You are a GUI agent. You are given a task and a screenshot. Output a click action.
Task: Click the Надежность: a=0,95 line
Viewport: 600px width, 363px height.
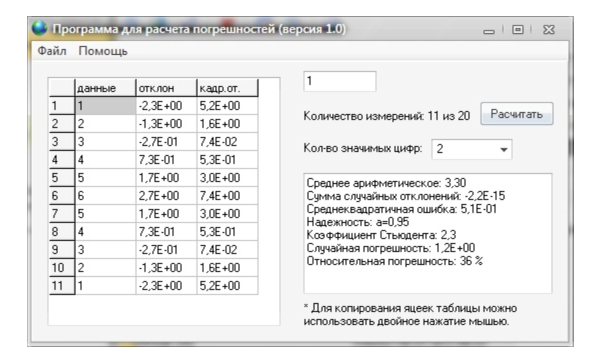tap(358, 222)
